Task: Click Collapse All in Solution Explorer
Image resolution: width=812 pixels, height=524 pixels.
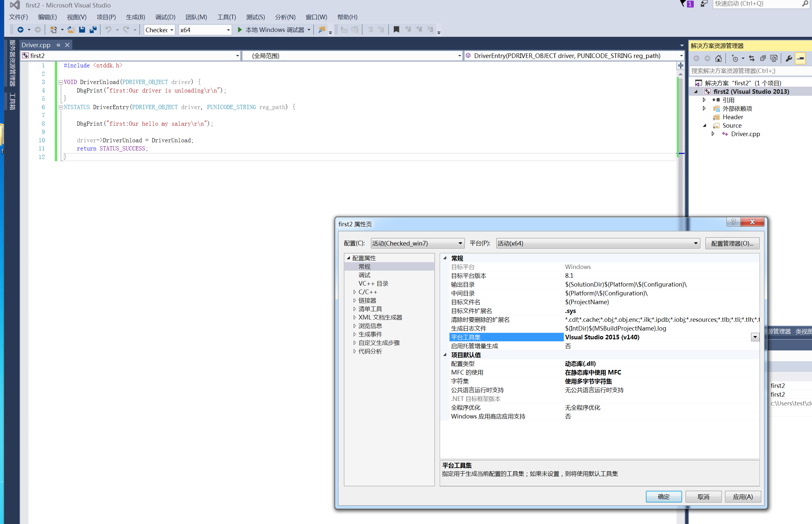Action: point(762,59)
